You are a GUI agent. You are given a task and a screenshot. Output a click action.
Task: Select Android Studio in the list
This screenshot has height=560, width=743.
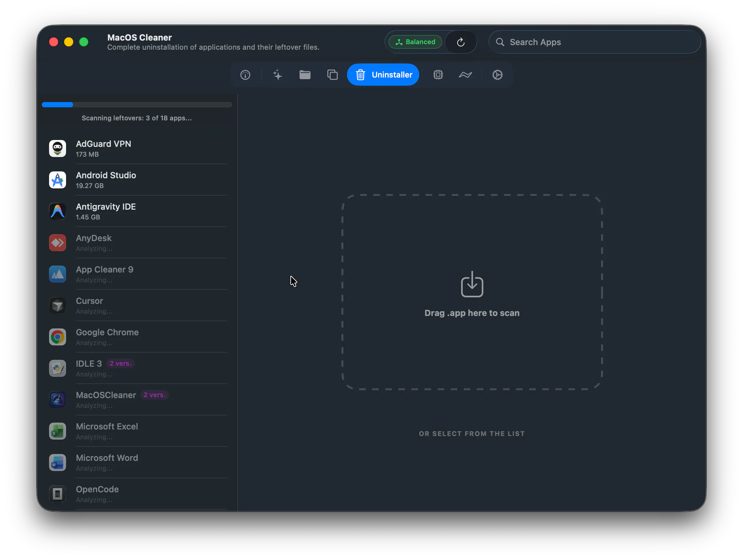(137, 180)
